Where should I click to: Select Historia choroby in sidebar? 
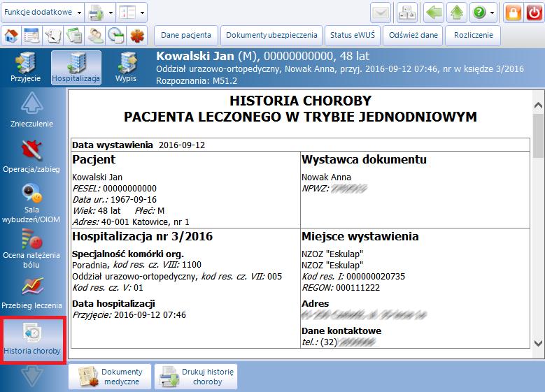32,339
